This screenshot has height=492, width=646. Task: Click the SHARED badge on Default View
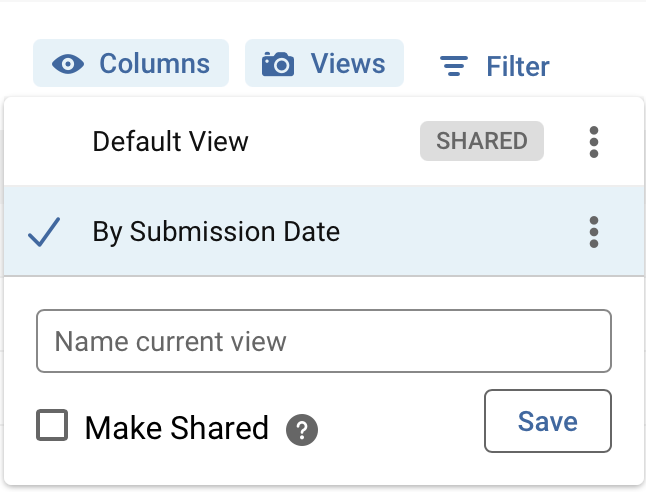[x=482, y=141]
